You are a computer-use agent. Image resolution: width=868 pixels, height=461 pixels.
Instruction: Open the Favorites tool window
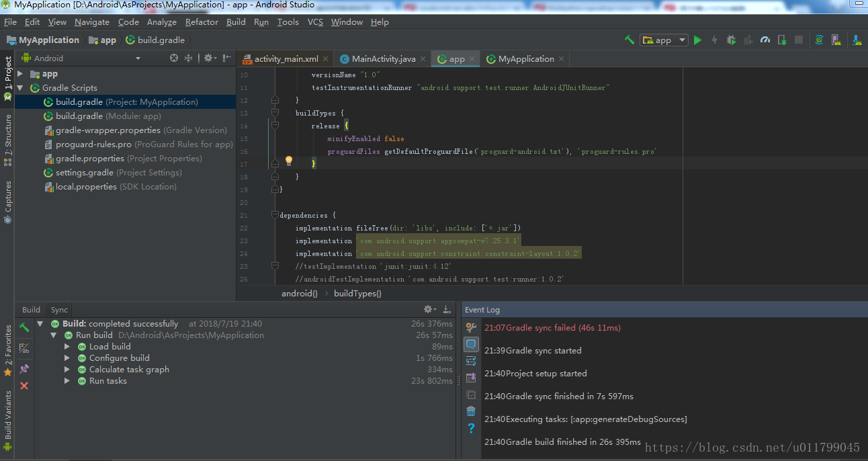7,349
